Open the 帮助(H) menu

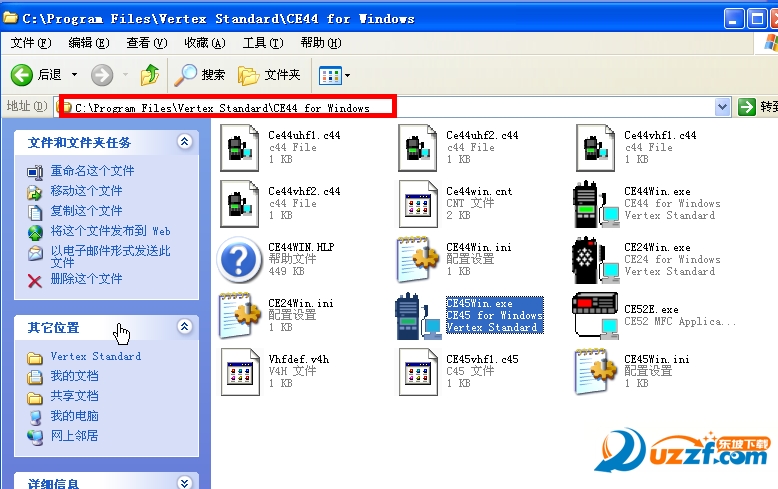click(x=321, y=43)
